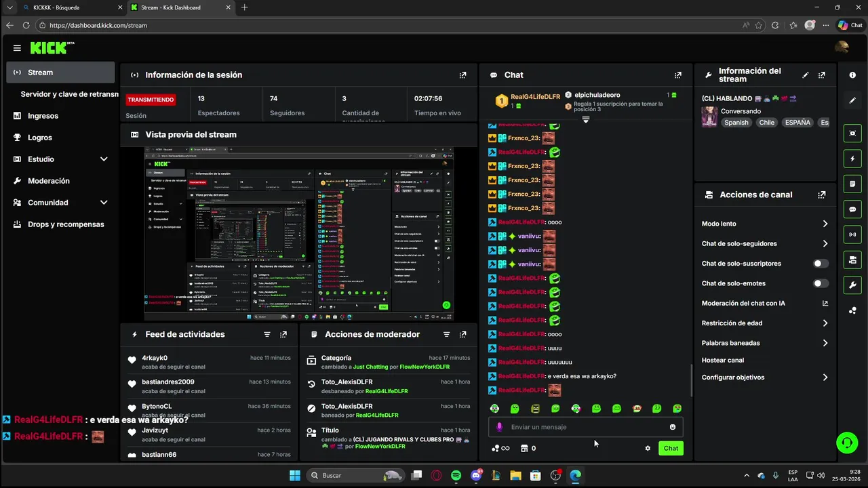Open Configurar objetivos options chevron
This screenshot has height=488, width=868.
point(825,378)
